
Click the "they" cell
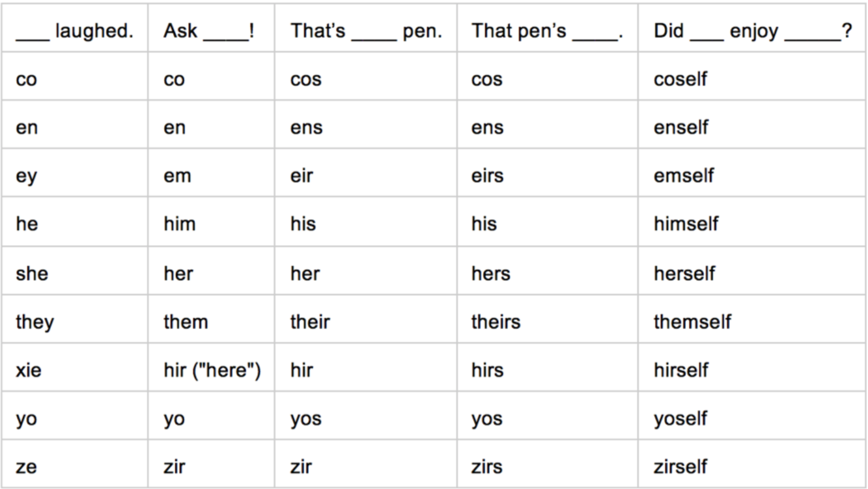click(x=35, y=321)
